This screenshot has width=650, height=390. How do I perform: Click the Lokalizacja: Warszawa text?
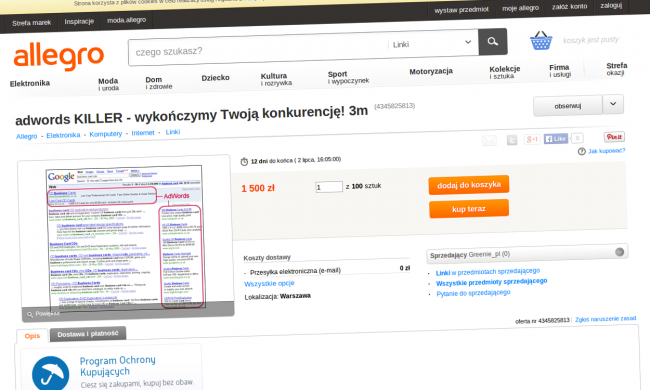click(277, 296)
